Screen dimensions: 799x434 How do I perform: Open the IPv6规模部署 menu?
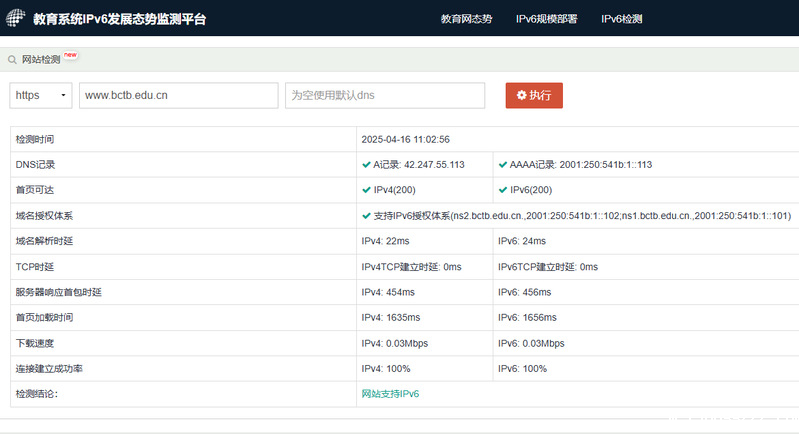(548, 19)
